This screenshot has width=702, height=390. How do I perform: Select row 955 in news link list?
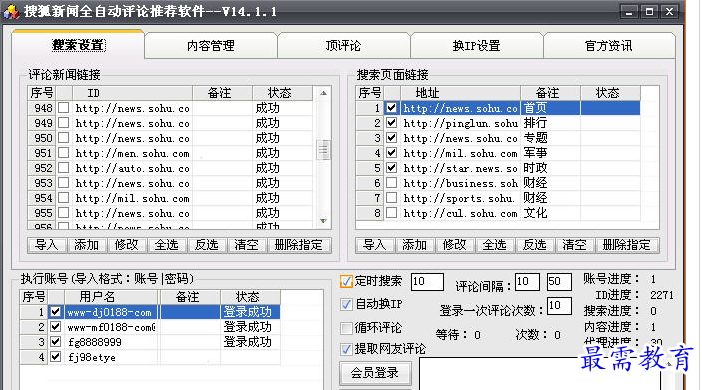point(170,213)
